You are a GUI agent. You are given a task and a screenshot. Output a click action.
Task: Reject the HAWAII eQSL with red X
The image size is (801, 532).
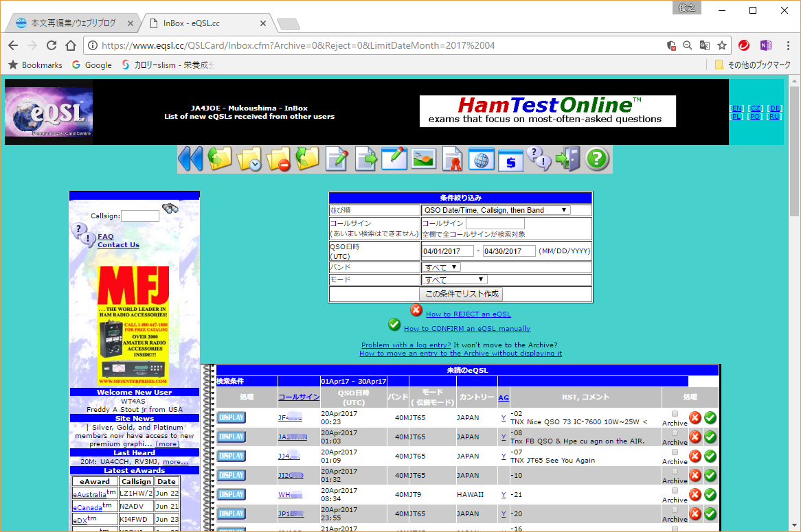695,495
